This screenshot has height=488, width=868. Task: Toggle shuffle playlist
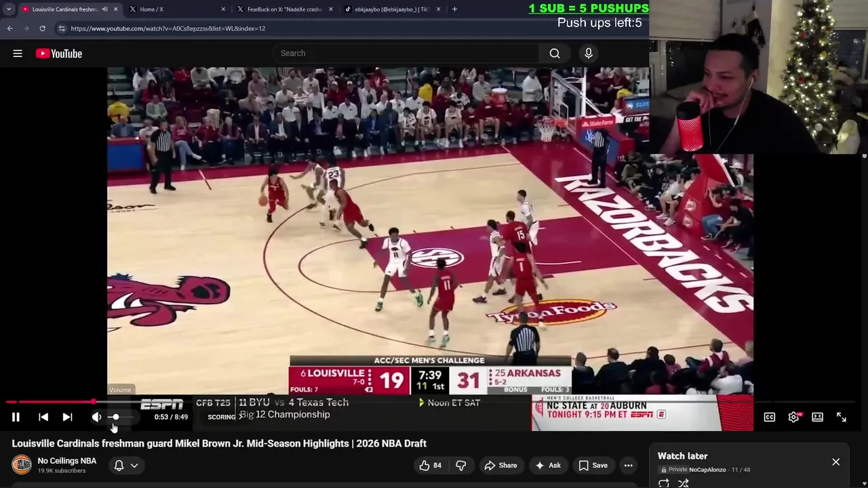pos(684,483)
